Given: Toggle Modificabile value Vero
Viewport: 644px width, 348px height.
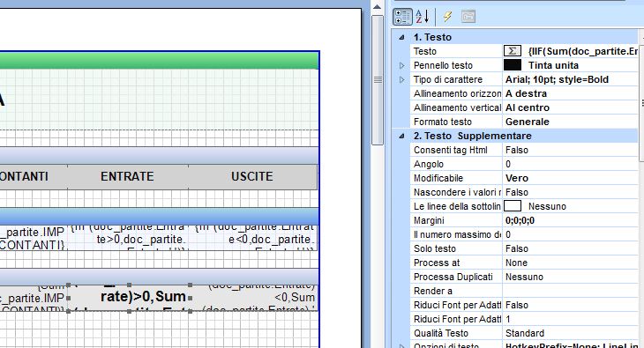Looking at the screenshot, I should coord(571,178).
